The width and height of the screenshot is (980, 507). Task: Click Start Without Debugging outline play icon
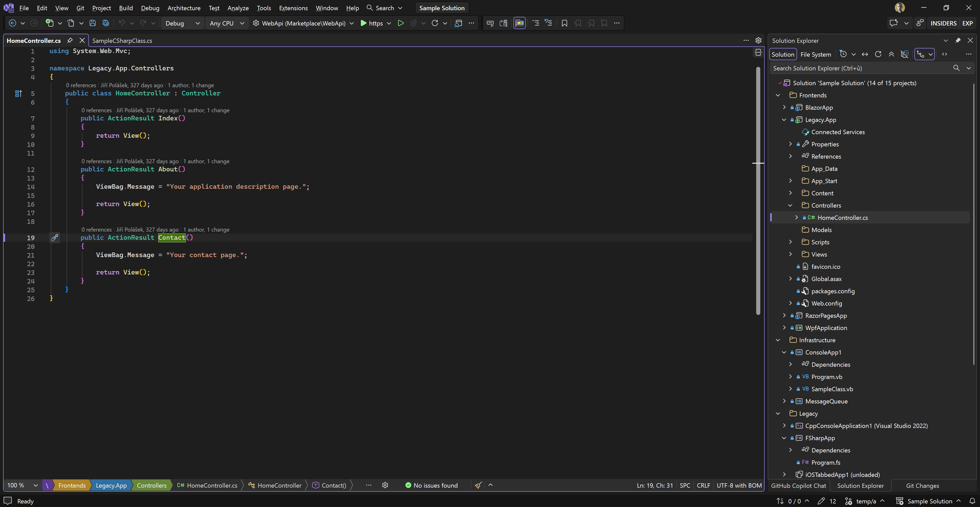[401, 23]
